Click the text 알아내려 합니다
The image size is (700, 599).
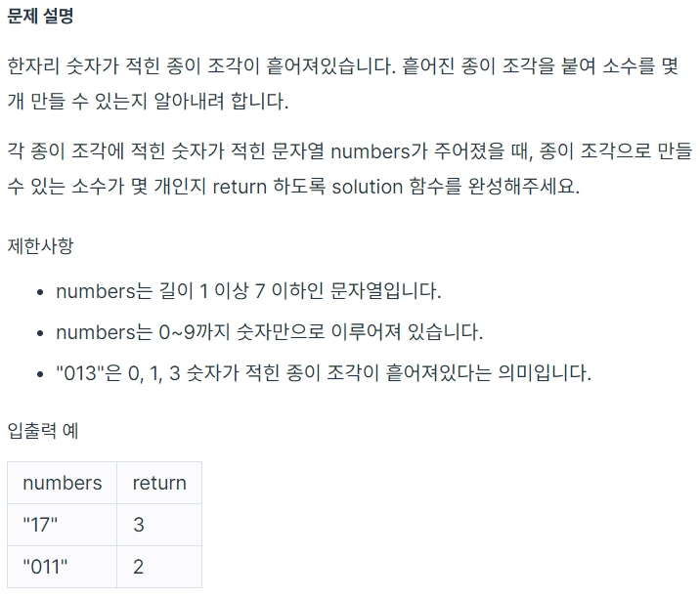click(221, 102)
